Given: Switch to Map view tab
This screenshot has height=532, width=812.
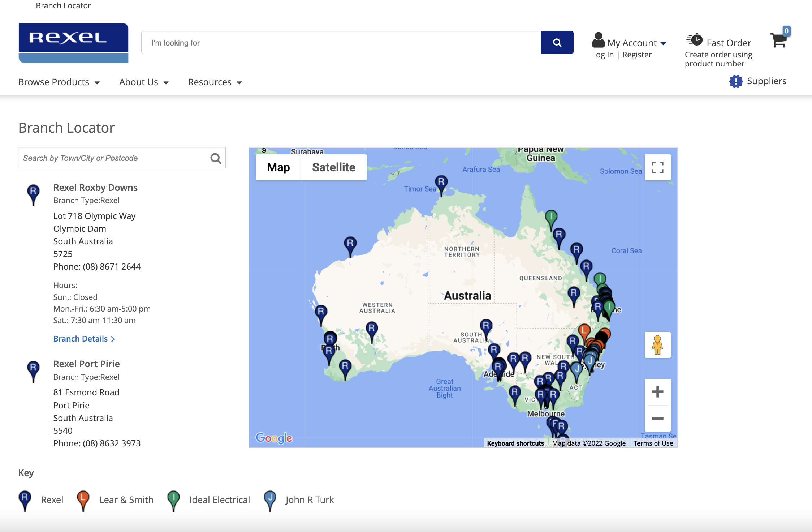Looking at the screenshot, I should pos(278,167).
